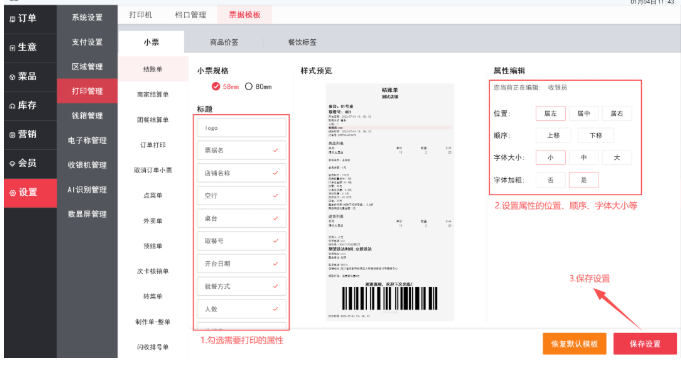The image size is (681, 368).
Task: Move attribute up with 上移
Action: click(553, 136)
